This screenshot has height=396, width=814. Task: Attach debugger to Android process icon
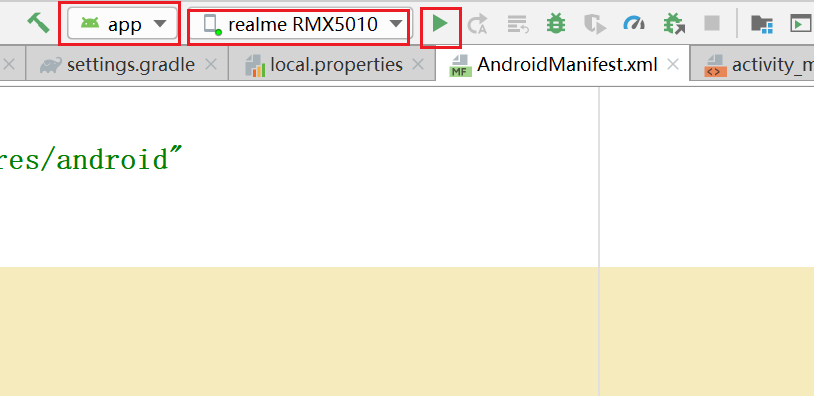[x=674, y=24]
